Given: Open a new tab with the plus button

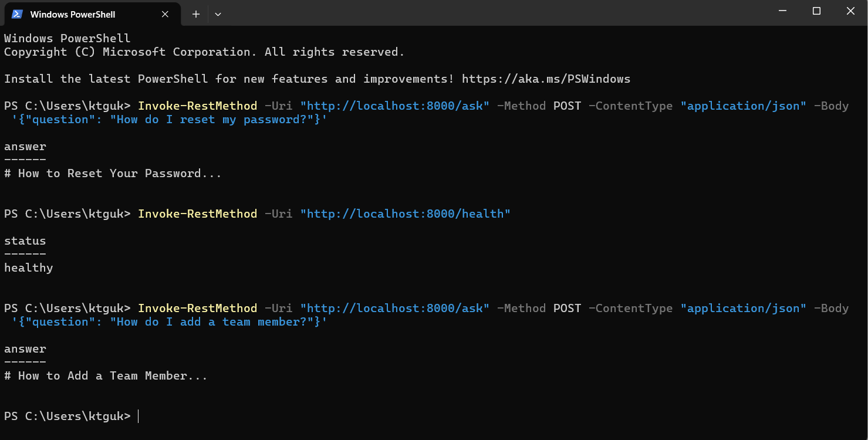Looking at the screenshot, I should point(195,13).
